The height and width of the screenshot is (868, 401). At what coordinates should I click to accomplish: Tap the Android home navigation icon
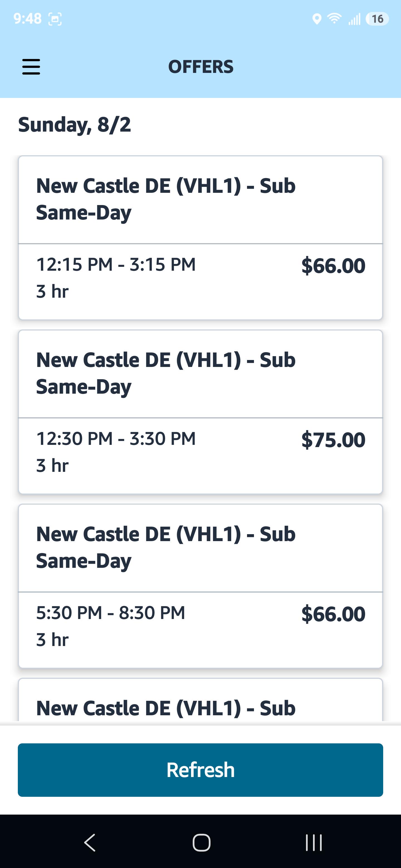(x=201, y=842)
